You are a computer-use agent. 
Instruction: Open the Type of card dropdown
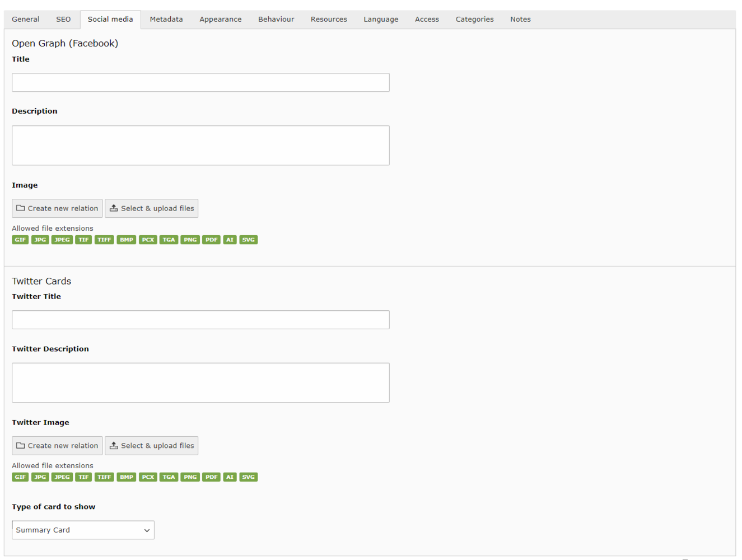pyautogui.click(x=83, y=530)
